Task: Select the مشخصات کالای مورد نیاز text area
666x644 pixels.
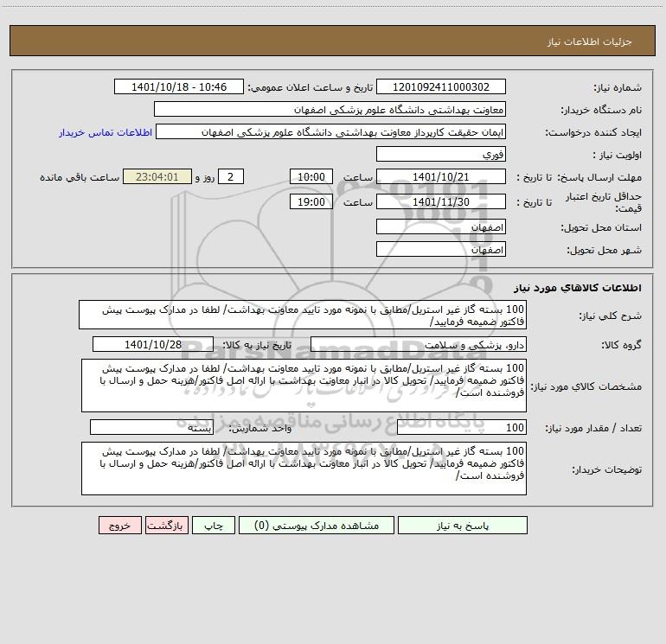Action: coord(304,386)
